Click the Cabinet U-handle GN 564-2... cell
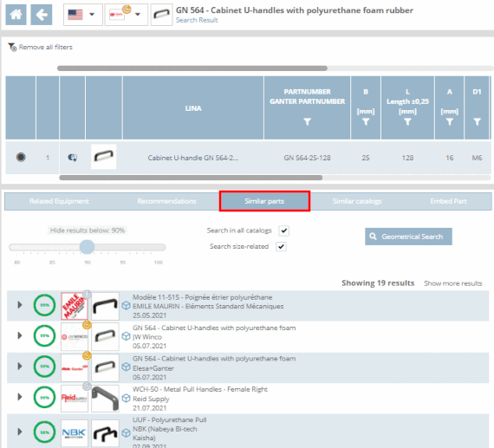 coord(193,158)
